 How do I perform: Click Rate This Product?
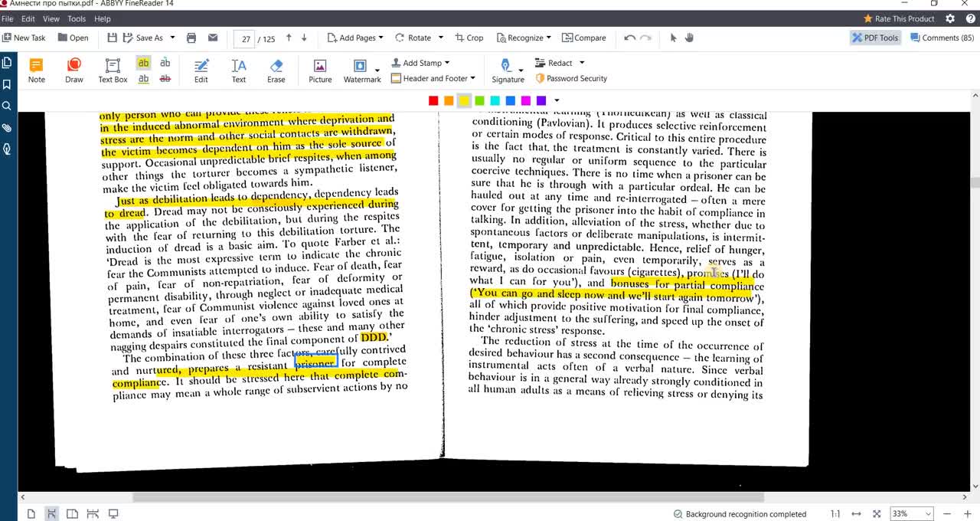[899, 18]
